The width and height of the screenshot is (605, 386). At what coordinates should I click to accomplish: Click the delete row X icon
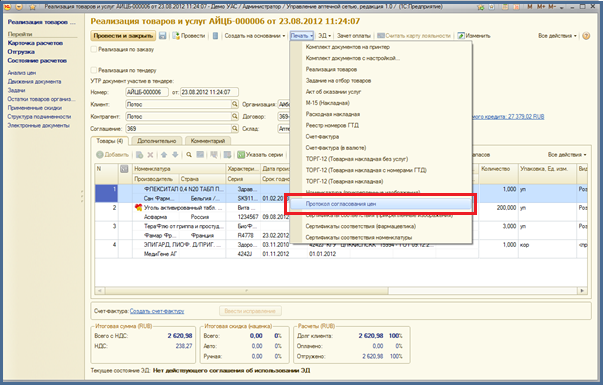(150, 155)
